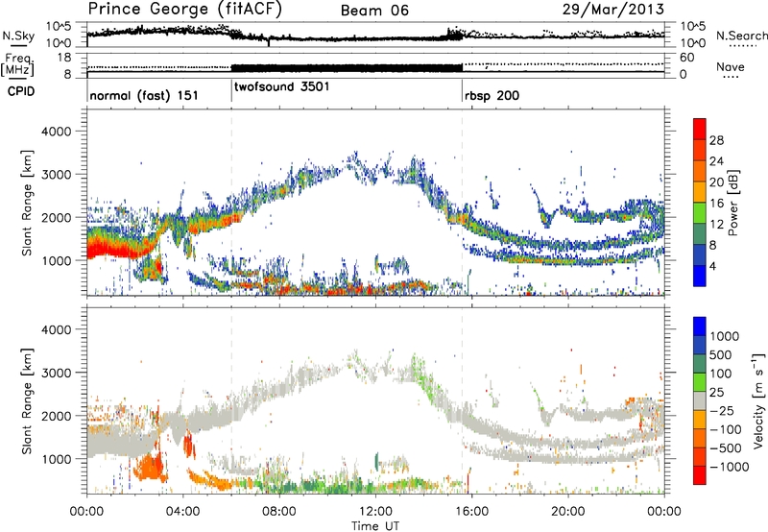Click the red bottom segment of Velocity colorbar

tap(700, 475)
